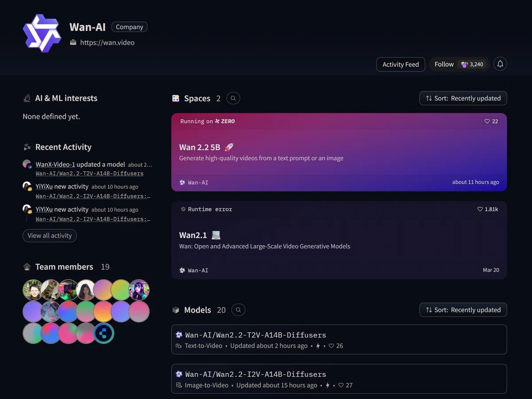Click lightning icon on T2V-A14B-Diffusers row
532x399 pixels.
(x=318, y=346)
